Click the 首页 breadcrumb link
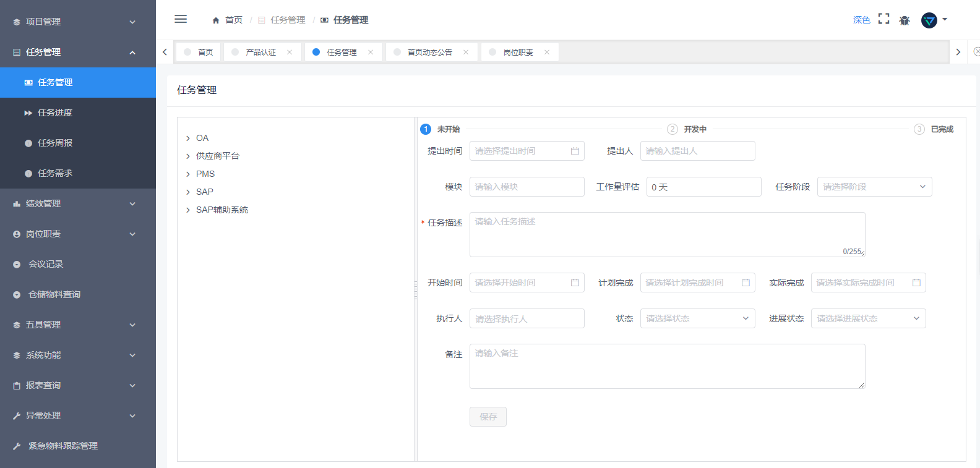Image resolution: width=980 pixels, height=468 pixels. pos(234,20)
